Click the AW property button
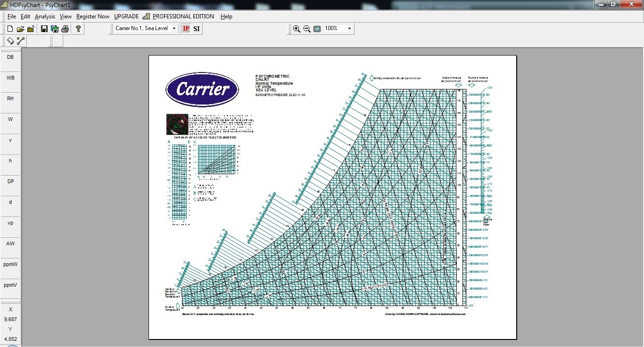The height and width of the screenshot is (347, 644). (x=10, y=244)
